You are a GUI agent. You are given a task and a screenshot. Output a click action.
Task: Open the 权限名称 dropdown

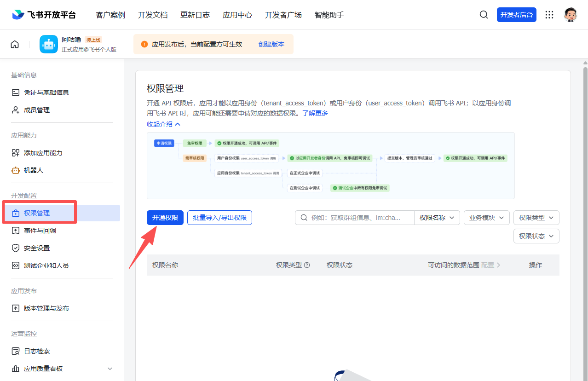tap(437, 217)
